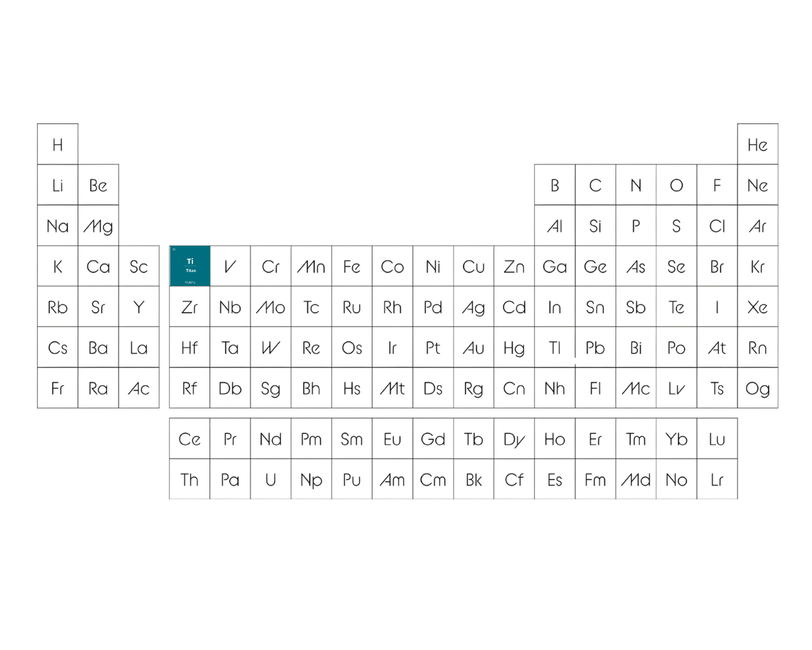Select the Oganesson (Og) cell
This screenshot has width=812, height=650.
[758, 388]
